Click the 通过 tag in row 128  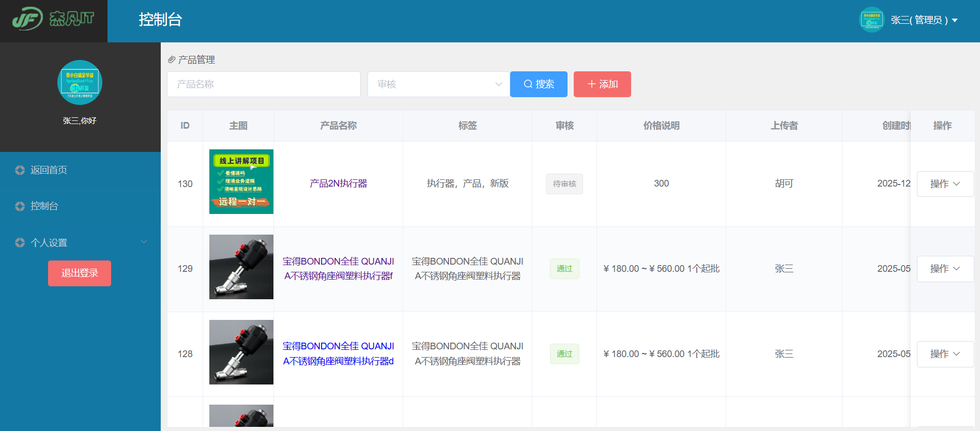(564, 354)
